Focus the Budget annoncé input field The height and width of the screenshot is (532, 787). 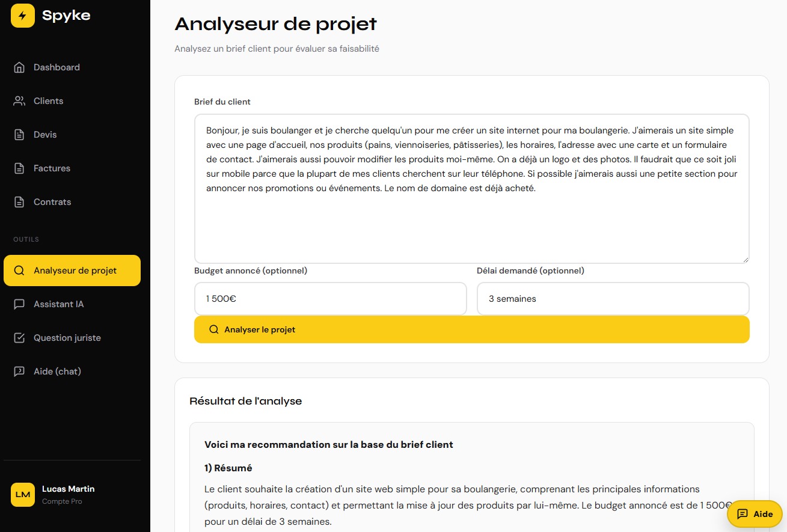pyautogui.click(x=330, y=299)
